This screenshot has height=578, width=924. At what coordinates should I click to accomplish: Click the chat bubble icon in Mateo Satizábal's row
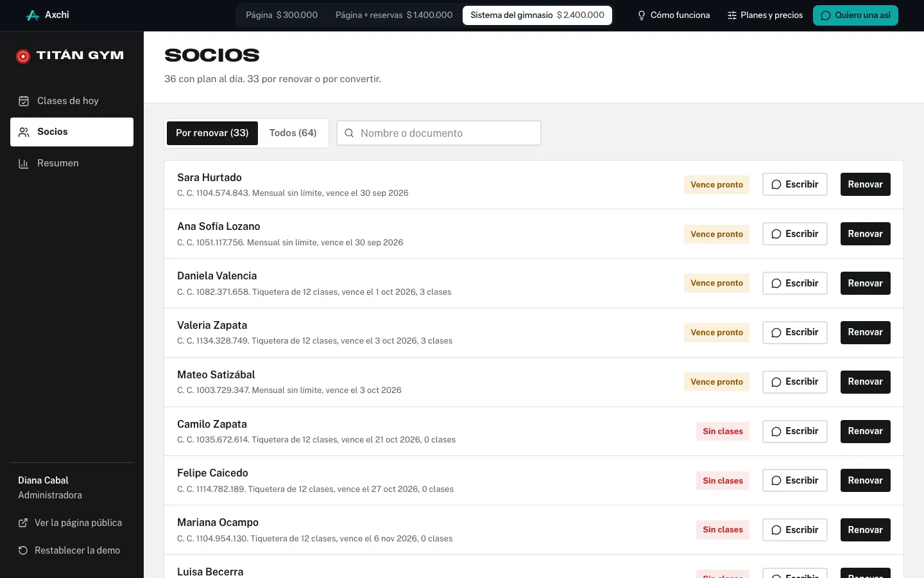(776, 382)
